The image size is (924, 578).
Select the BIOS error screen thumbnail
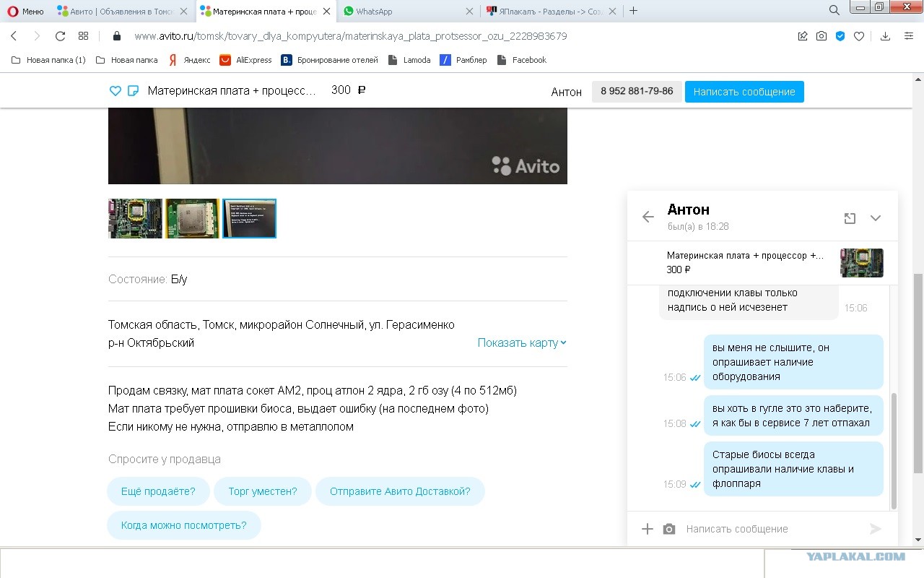click(x=249, y=218)
